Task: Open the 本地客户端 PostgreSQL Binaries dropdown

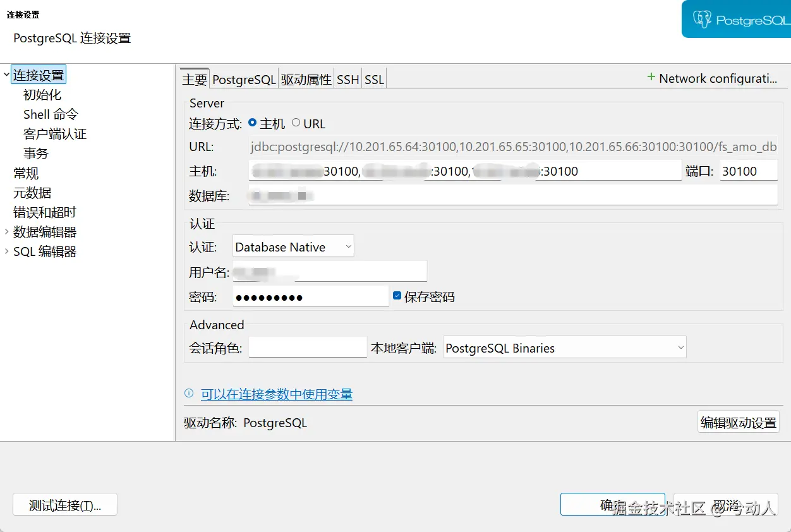Action: tap(680, 347)
